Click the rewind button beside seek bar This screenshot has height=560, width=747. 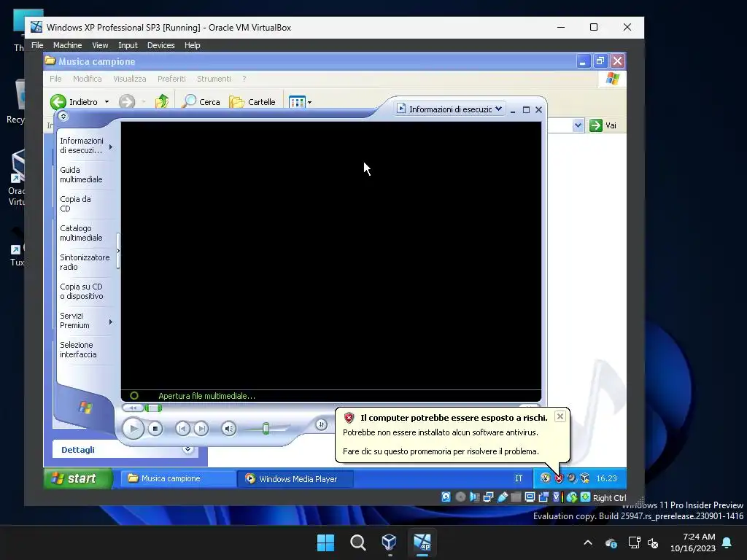pyautogui.click(x=133, y=408)
